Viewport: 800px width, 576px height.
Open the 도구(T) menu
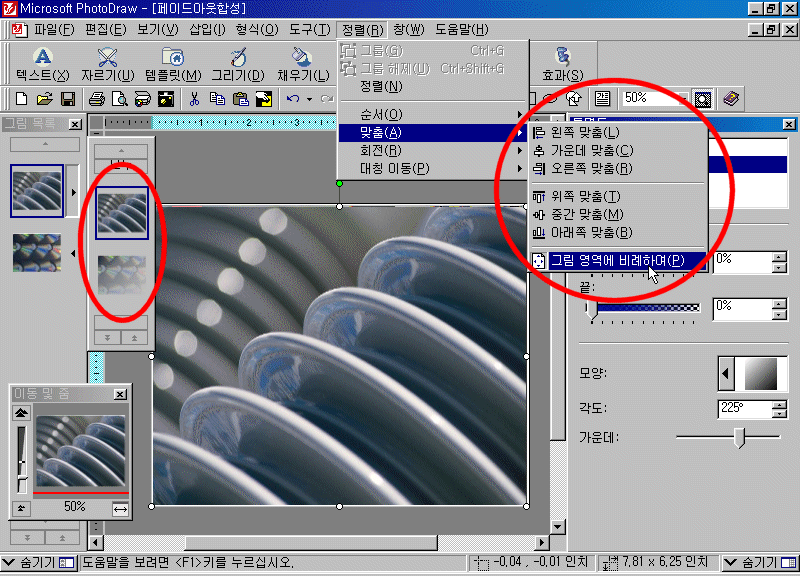coord(310,30)
